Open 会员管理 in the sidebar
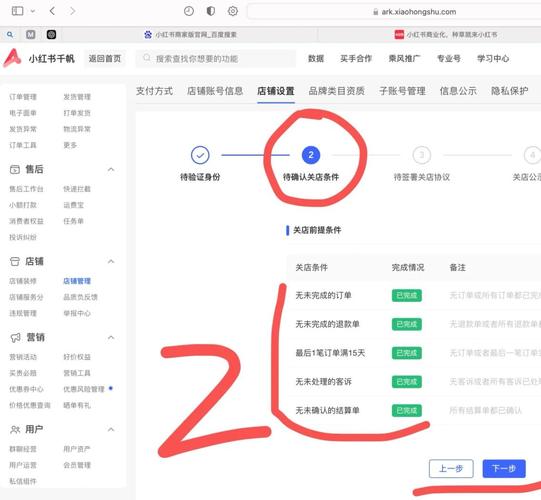541x500 pixels. tap(77, 465)
